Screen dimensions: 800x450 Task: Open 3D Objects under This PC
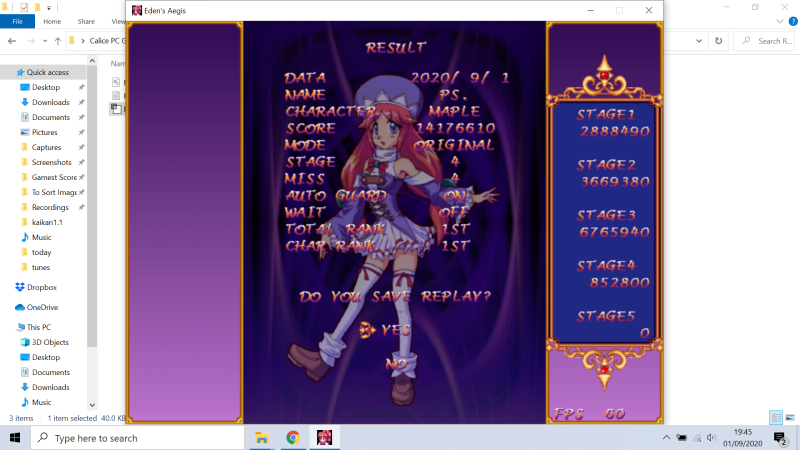(x=50, y=342)
